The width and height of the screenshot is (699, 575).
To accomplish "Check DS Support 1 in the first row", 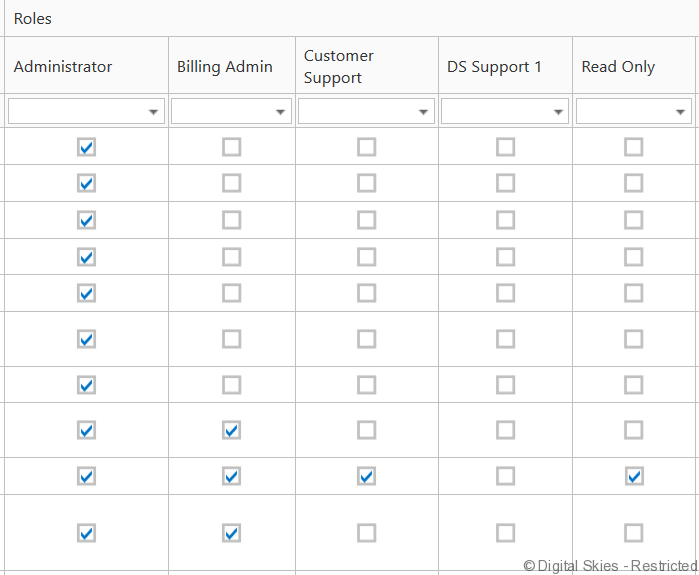I will 506,147.
